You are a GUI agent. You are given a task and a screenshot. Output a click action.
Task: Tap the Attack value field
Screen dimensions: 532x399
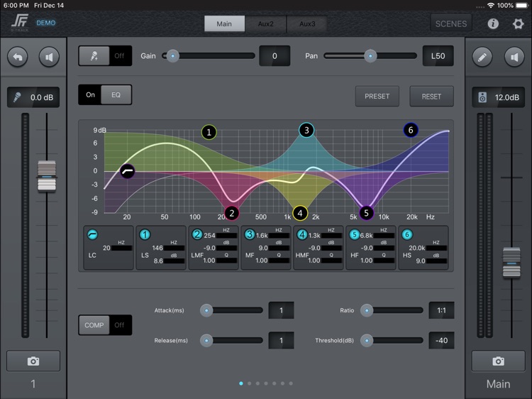click(282, 310)
